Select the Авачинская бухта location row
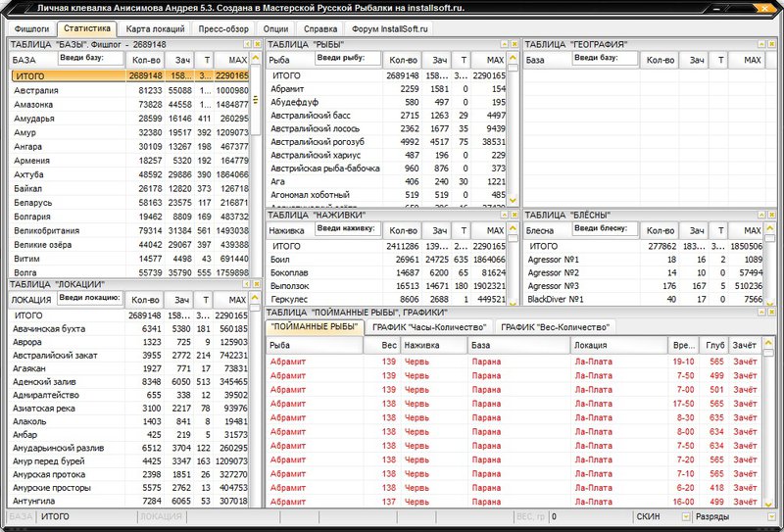 (x=129, y=329)
